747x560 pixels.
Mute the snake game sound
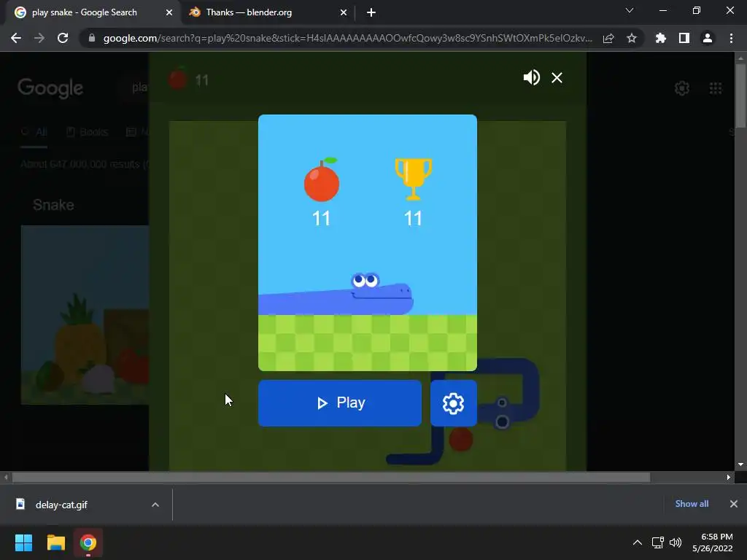[x=531, y=77]
